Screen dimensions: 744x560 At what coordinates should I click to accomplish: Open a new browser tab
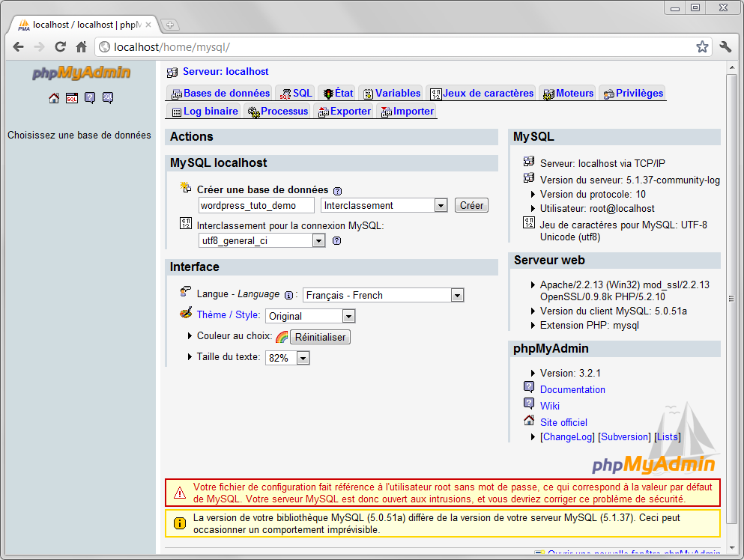pyautogui.click(x=169, y=25)
